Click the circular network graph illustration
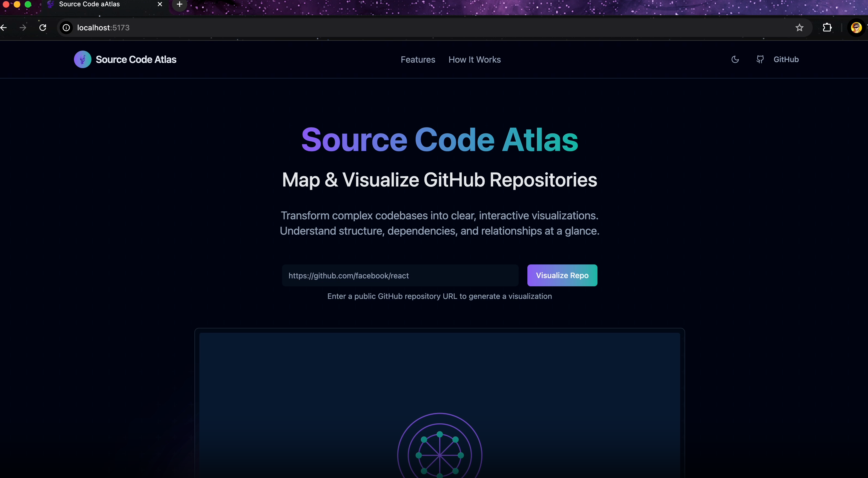This screenshot has height=478, width=868. click(x=439, y=454)
